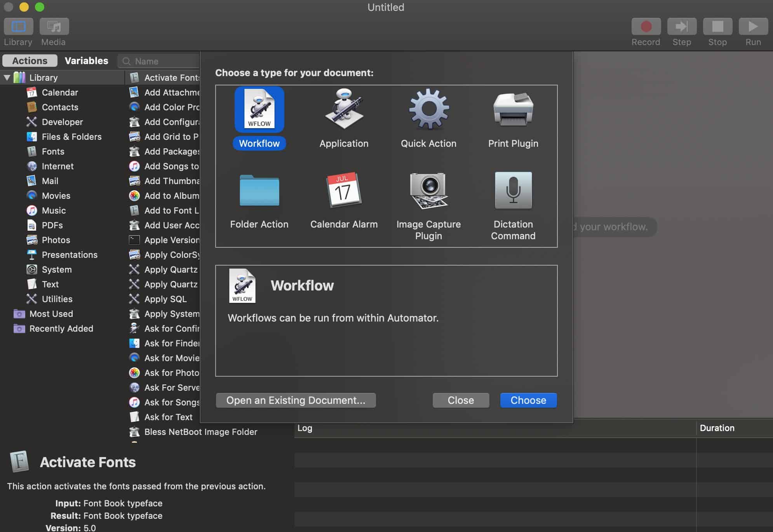Click the Choose button to confirm selection

click(528, 400)
